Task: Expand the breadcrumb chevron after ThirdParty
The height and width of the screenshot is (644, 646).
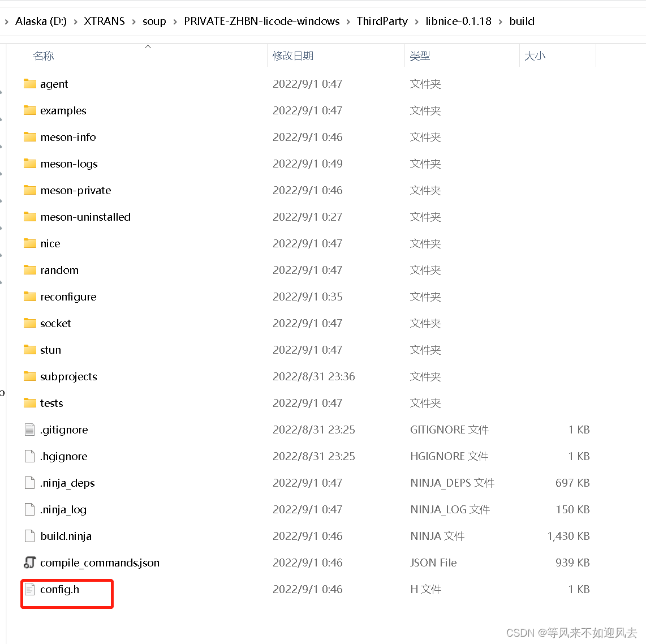Action: (x=416, y=21)
